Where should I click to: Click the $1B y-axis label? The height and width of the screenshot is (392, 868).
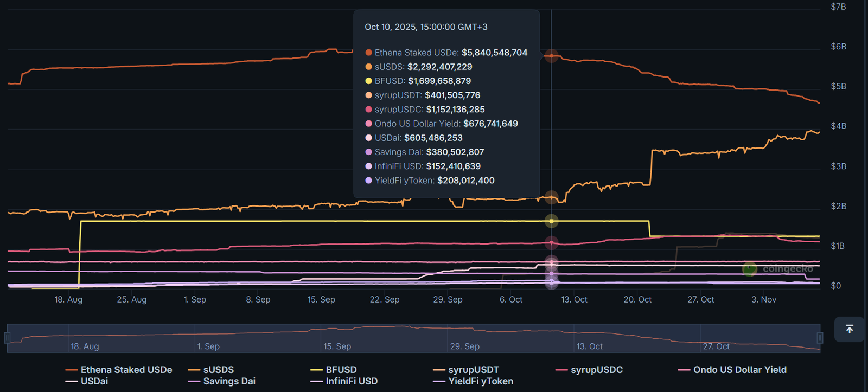click(x=838, y=246)
